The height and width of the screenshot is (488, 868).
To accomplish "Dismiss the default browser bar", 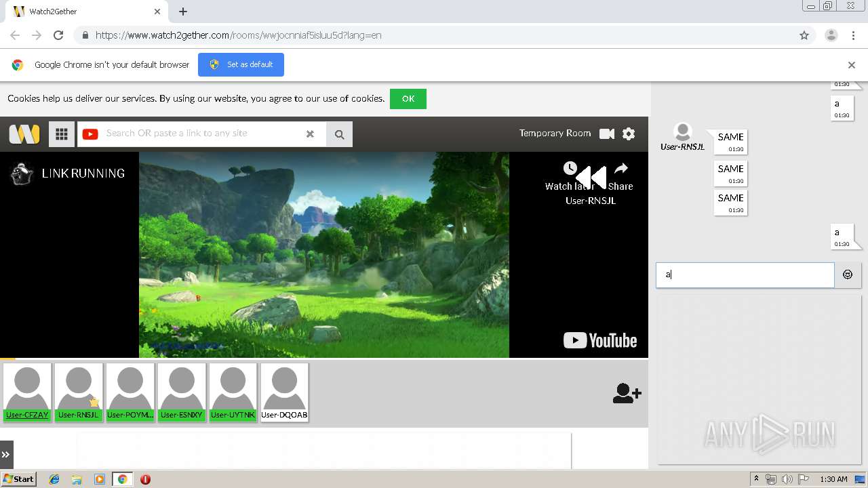I will point(852,65).
